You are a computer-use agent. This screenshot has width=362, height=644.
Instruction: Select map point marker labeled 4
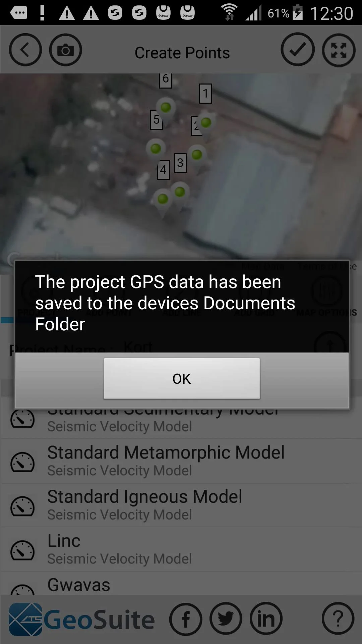(x=163, y=170)
